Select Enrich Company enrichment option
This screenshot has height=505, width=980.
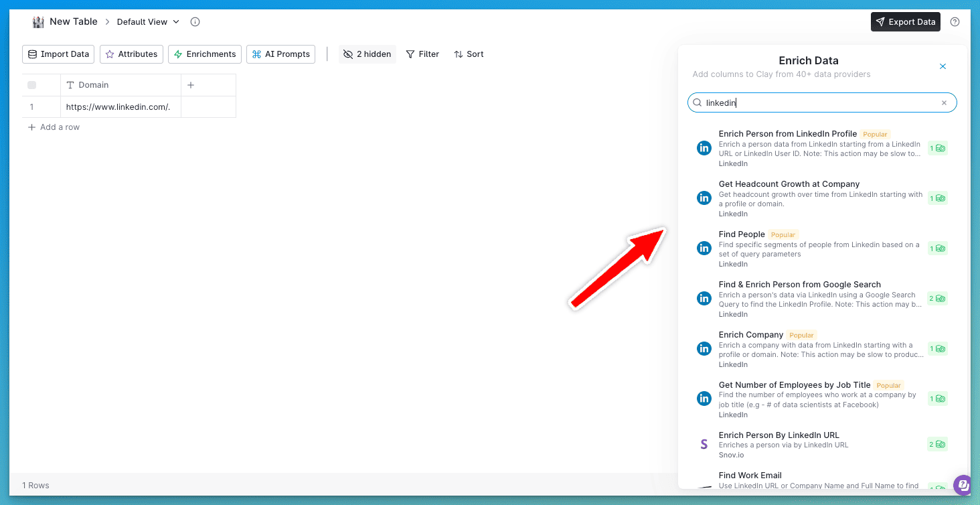pos(750,335)
